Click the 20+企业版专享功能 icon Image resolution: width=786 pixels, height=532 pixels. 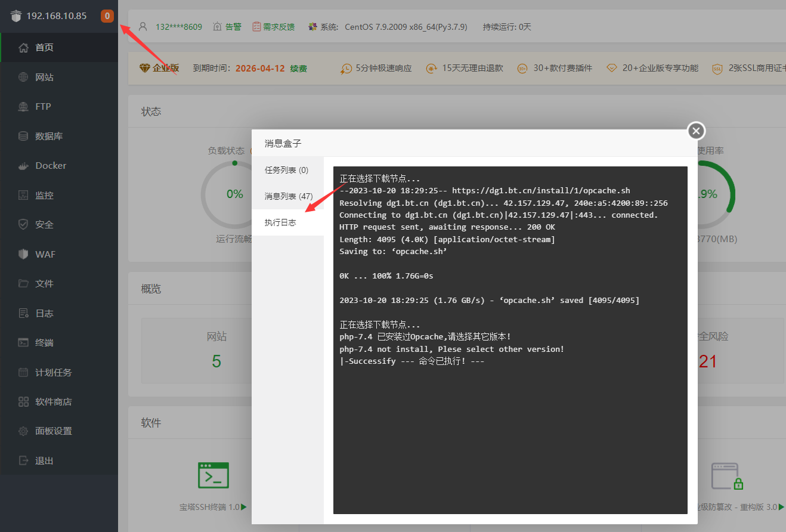[612, 69]
